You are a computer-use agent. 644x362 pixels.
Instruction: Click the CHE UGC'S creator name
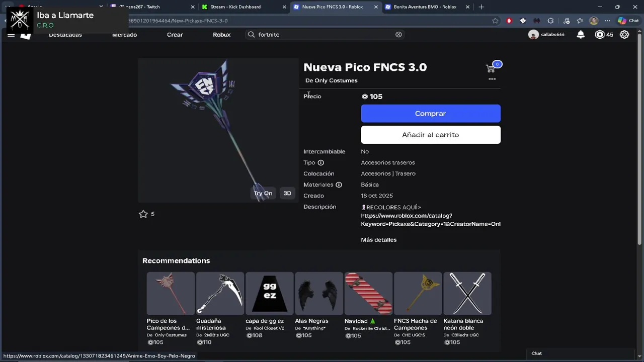pos(414,335)
